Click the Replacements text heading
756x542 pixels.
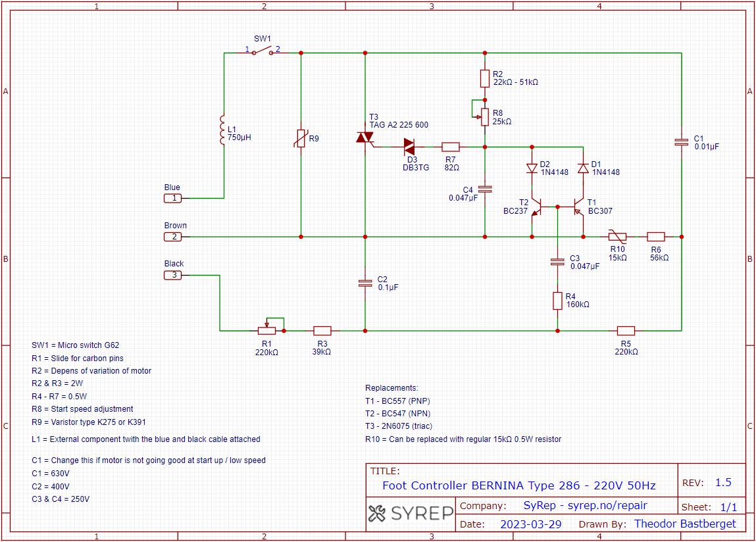pyautogui.click(x=391, y=388)
